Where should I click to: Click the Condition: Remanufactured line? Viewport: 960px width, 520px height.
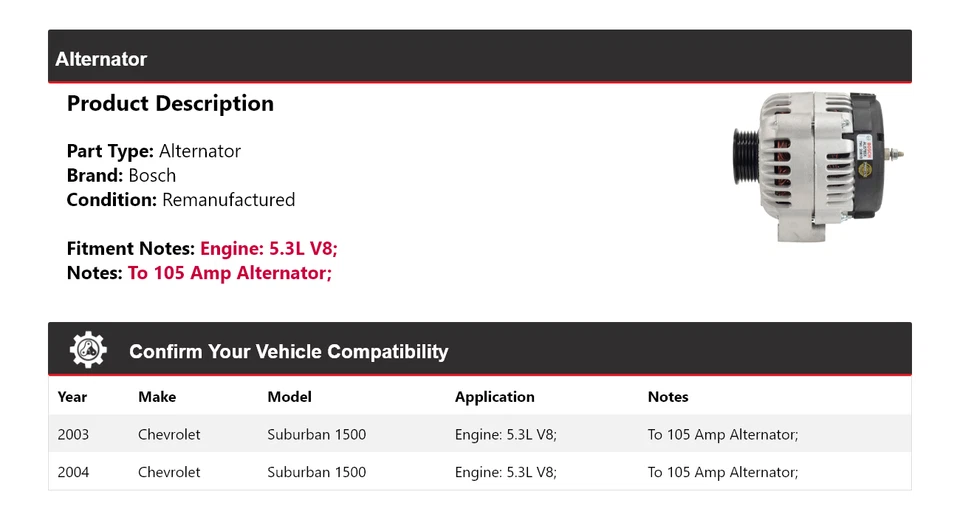[180, 200]
